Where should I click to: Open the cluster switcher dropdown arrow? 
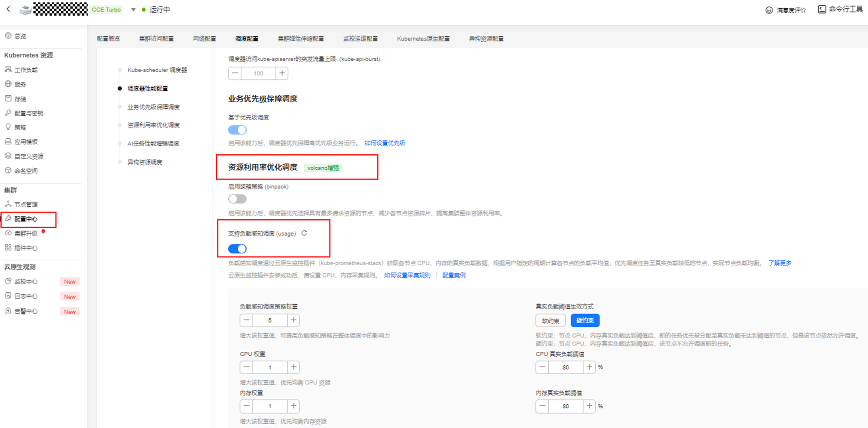[133, 9]
